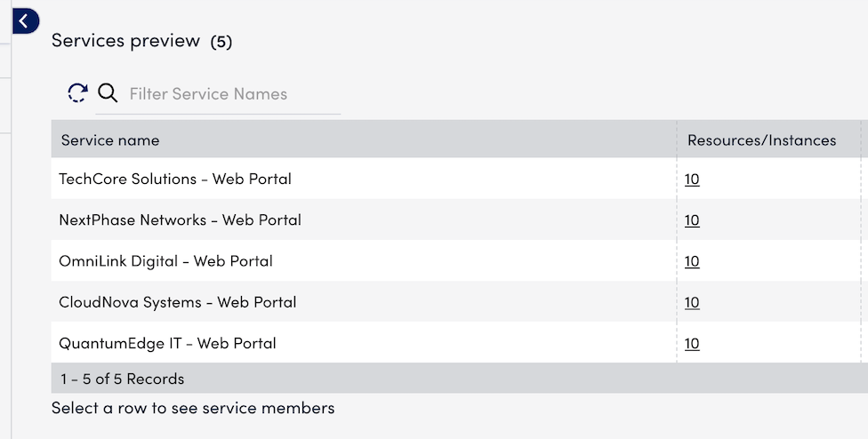Sort by the Resources/Instances column header

tap(761, 140)
